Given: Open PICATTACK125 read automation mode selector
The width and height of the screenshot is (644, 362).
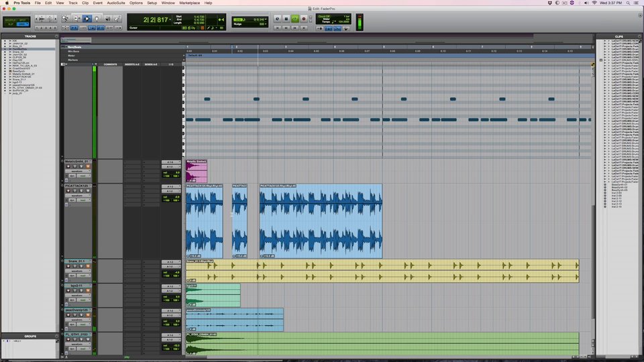Looking at the screenshot, I should (x=83, y=200).
